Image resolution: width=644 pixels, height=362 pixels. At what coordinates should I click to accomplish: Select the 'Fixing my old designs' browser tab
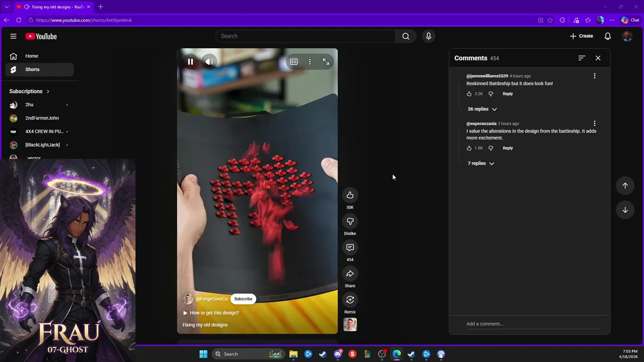click(x=53, y=7)
